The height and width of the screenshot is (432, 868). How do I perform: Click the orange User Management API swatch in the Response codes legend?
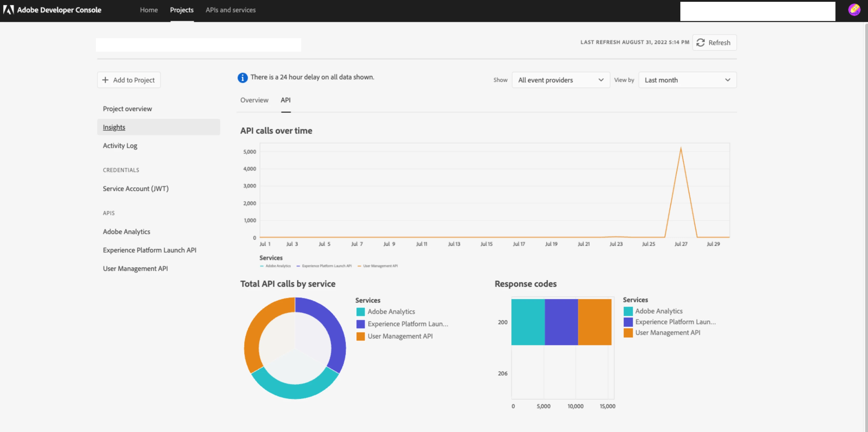coord(628,333)
